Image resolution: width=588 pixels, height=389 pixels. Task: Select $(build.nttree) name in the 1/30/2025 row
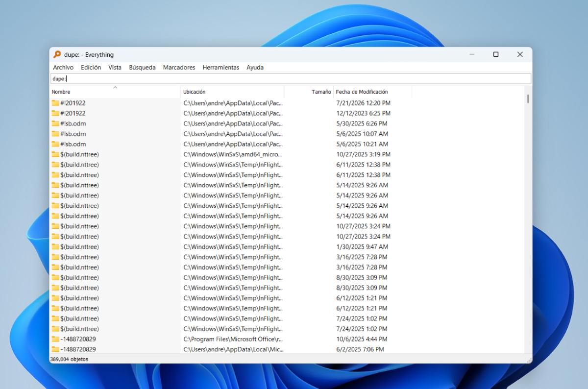[79, 247]
